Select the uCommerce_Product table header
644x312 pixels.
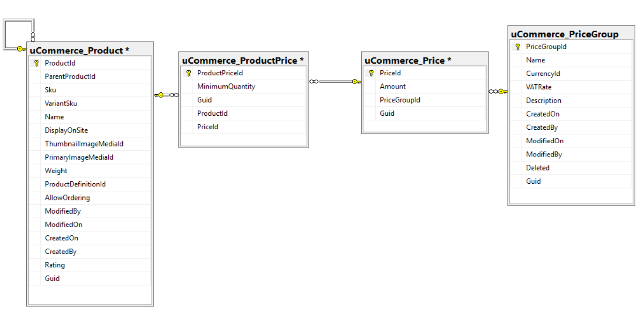point(90,50)
